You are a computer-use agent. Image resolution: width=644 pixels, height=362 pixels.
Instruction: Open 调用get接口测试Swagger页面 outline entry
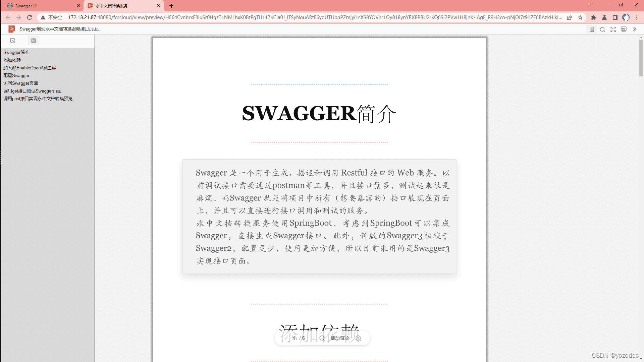[32, 91]
